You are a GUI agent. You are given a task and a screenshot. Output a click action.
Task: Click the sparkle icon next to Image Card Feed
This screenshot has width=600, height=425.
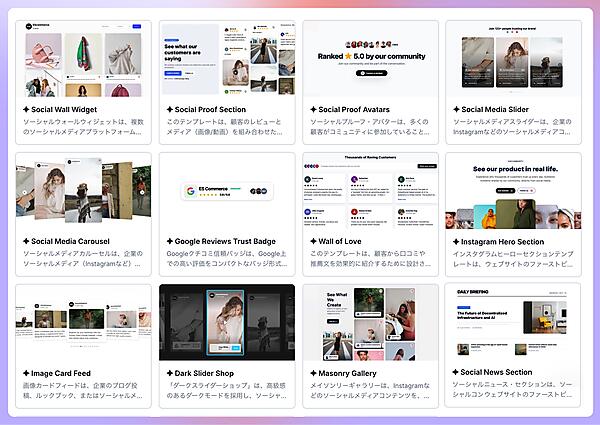pyautogui.click(x=26, y=373)
